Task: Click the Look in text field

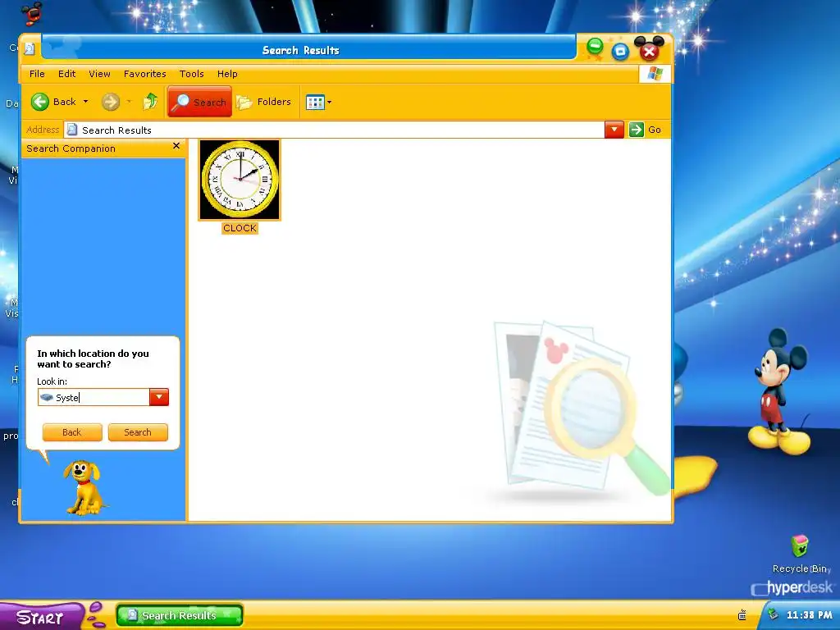Action: pos(94,397)
